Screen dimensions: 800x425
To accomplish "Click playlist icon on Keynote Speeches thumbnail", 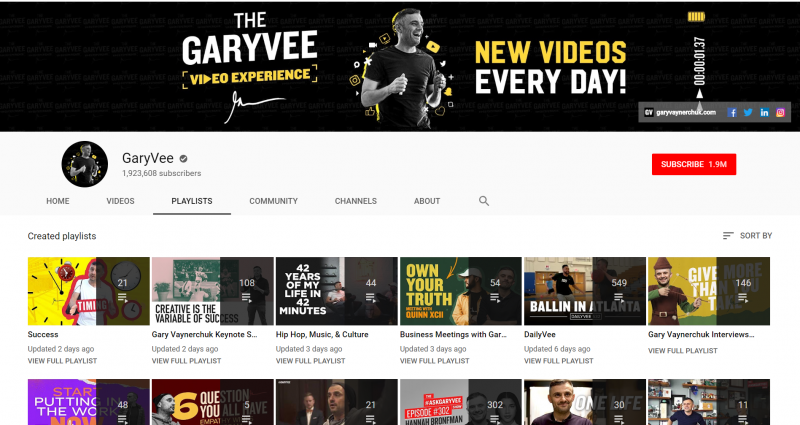I will 246,297.
